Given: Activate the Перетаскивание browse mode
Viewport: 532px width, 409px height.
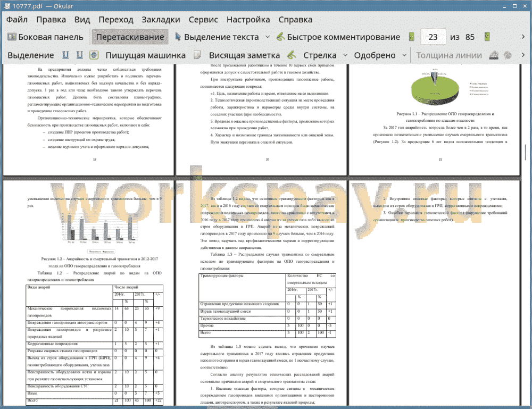Looking at the screenshot, I should click(130, 37).
